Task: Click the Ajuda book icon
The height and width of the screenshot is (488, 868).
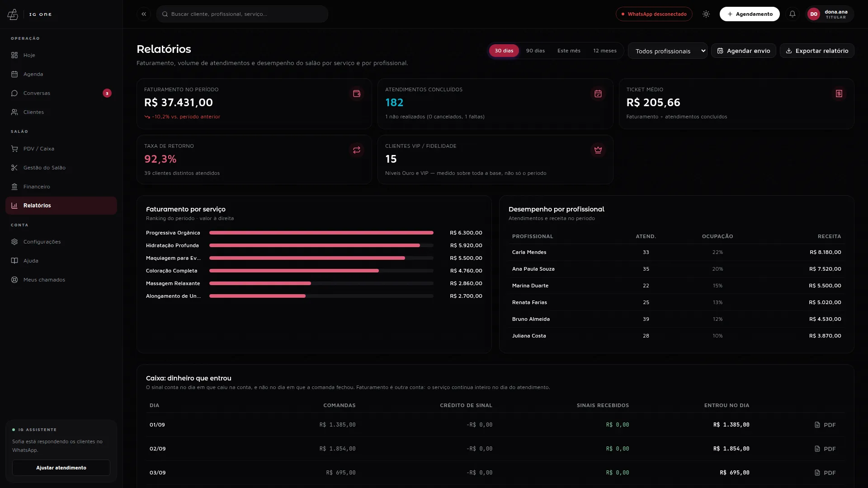Action: coord(14,261)
